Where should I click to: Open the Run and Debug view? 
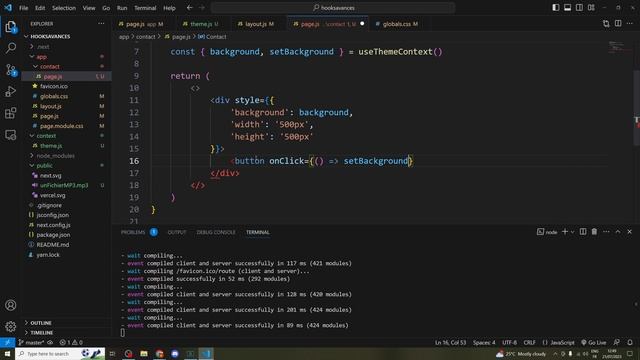click(11, 91)
